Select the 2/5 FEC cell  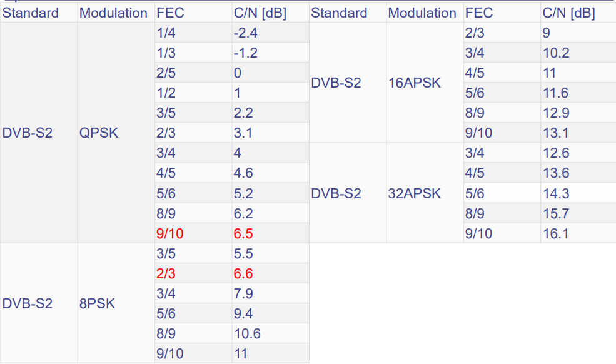pyautogui.click(x=166, y=73)
